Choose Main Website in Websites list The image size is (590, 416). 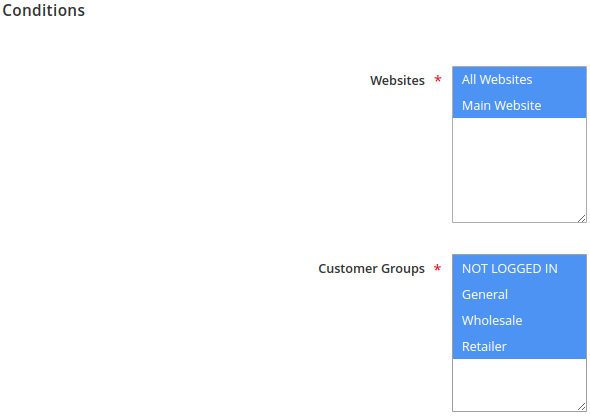pyautogui.click(x=519, y=105)
